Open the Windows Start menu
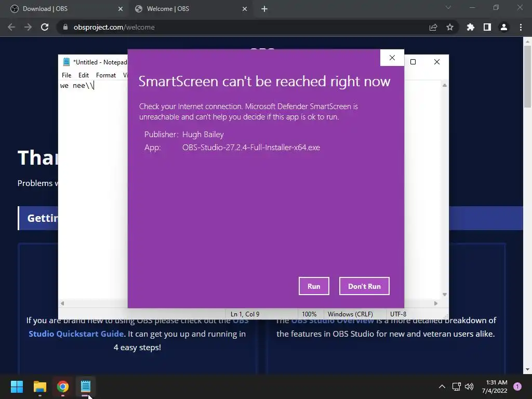The image size is (532, 399). pos(17,387)
